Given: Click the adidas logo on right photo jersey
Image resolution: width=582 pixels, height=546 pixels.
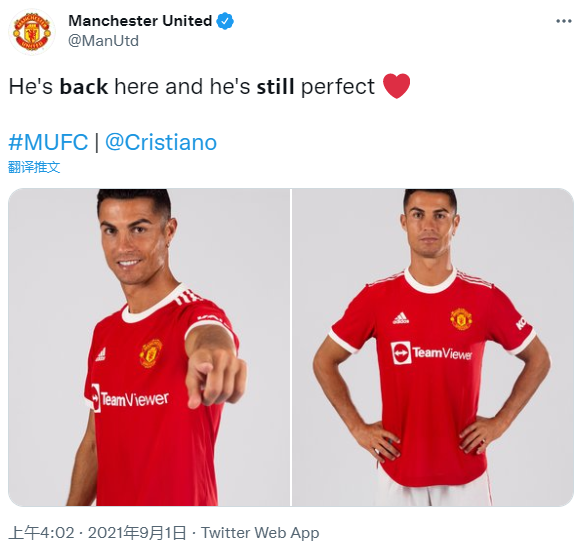Looking at the screenshot, I should click(x=401, y=318).
